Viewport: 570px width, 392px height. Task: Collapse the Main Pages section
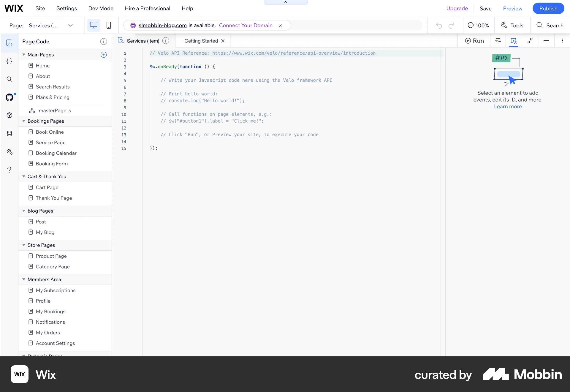(23, 54)
